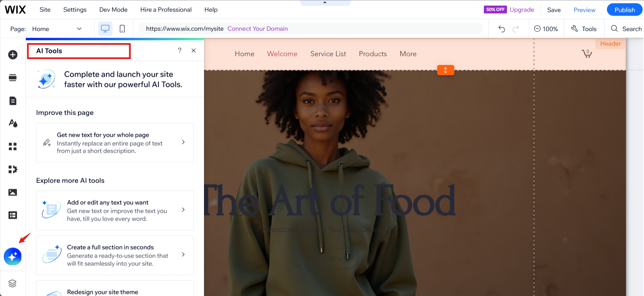Open the Page dropdown showing Home
The height and width of the screenshot is (296, 644).
pos(57,29)
